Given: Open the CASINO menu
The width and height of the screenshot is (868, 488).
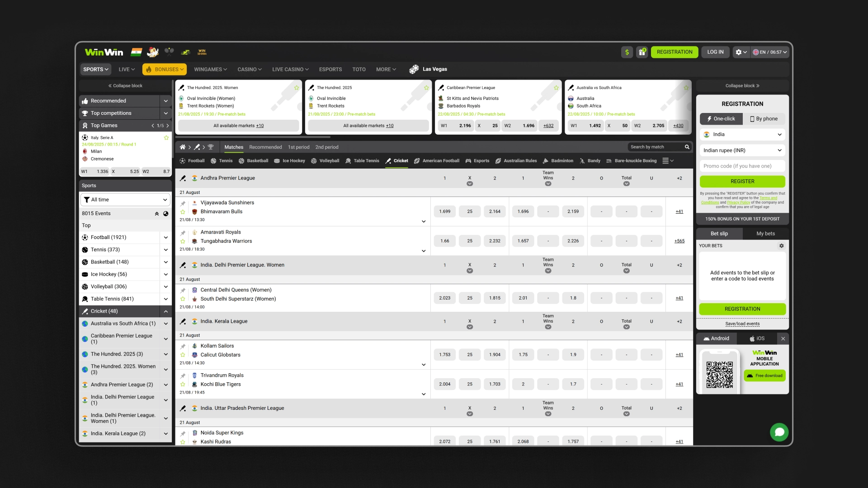Looking at the screenshot, I should (250, 70).
